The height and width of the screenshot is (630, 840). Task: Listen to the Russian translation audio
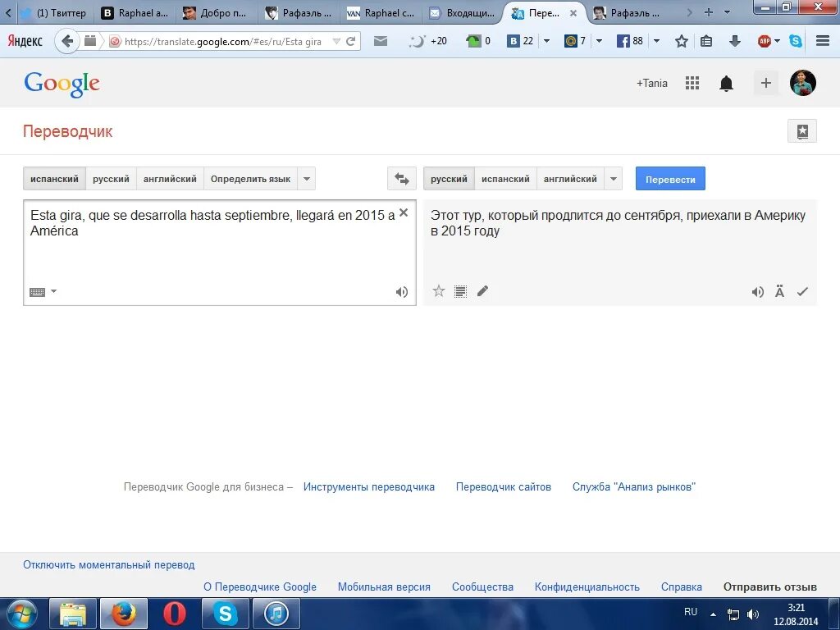(757, 292)
